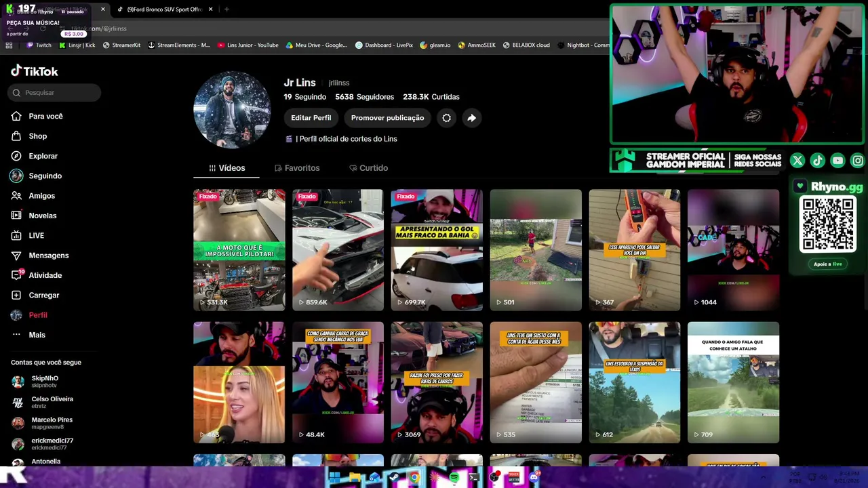
Task: Open OBS Studio from the taskbar
Action: pyautogui.click(x=494, y=478)
